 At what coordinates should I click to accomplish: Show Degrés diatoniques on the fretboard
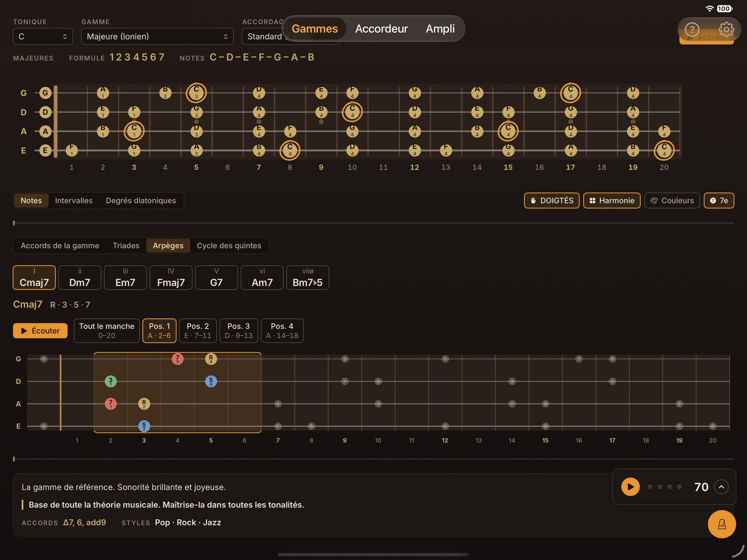141,200
